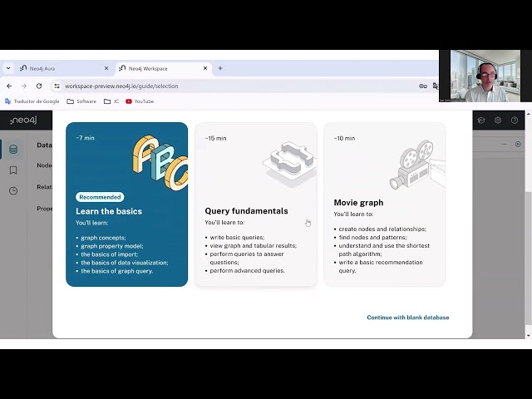Open the Movie graph guide card
The width and height of the screenshot is (532, 399).
point(384,204)
